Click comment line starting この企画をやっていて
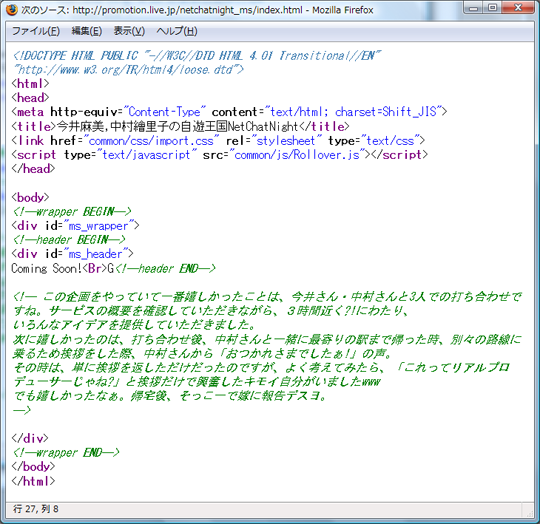The height and width of the screenshot is (524, 540). point(267,296)
